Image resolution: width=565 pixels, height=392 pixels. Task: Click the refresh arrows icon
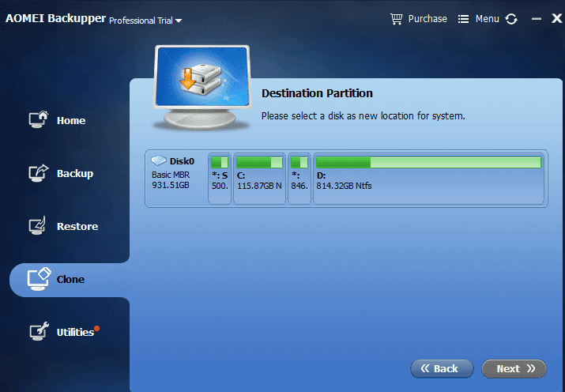tap(511, 19)
